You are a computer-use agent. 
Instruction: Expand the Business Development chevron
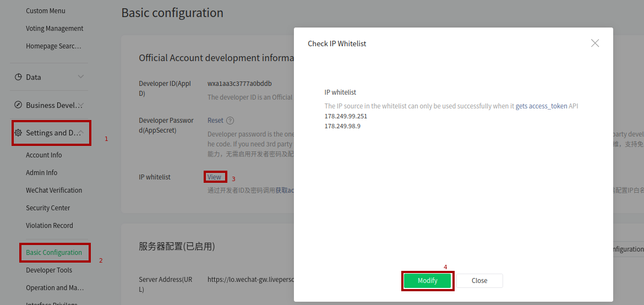pos(81,105)
